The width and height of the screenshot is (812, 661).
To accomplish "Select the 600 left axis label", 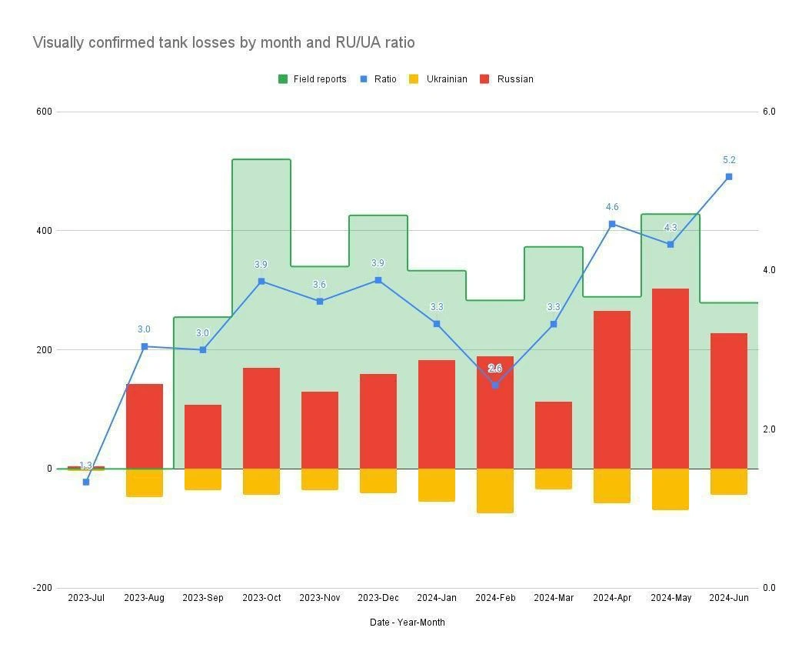I will [44, 112].
